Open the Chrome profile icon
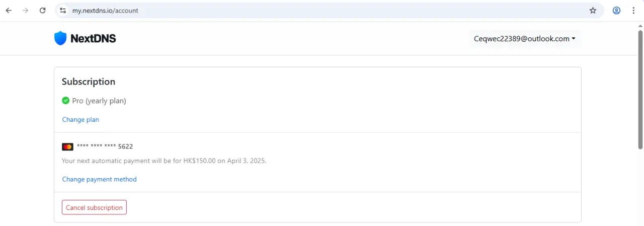Viewport: 644px width, 226px height. (x=616, y=10)
